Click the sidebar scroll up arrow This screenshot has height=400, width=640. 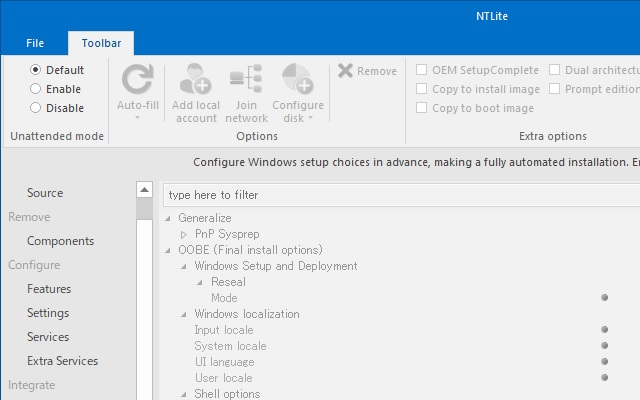pos(144,189)
